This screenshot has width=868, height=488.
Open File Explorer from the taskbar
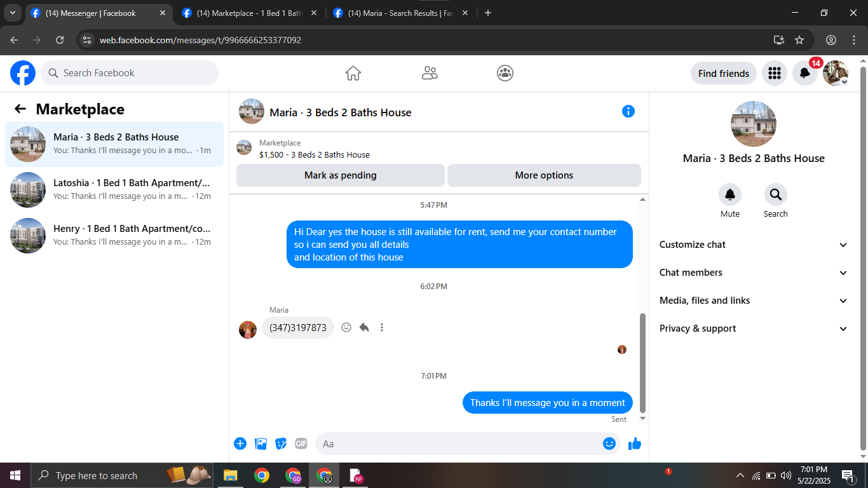click(230, 475)
